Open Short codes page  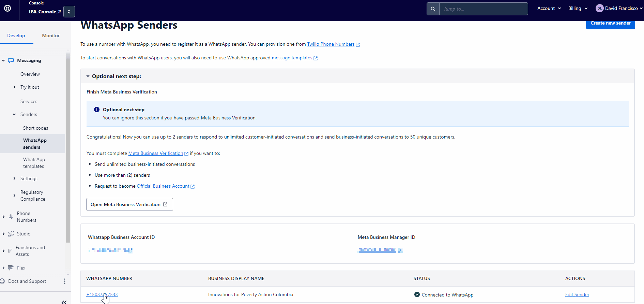tap(35, 128)
